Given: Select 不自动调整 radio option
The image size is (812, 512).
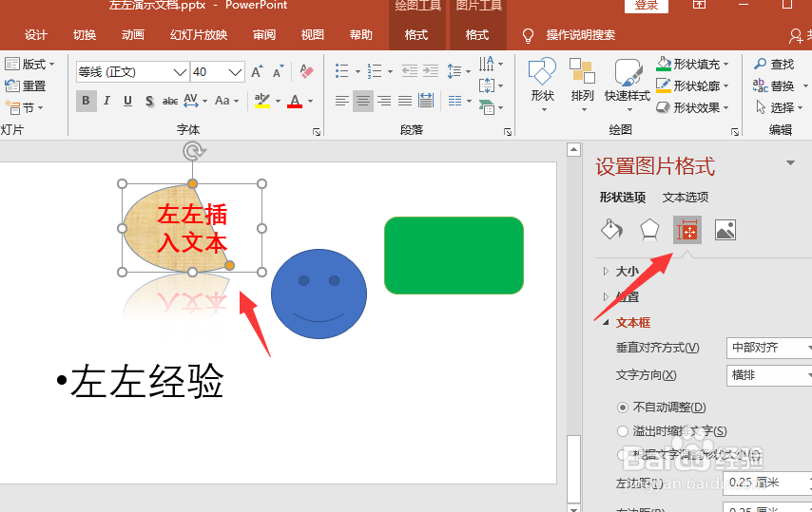Looking at the screenshot, I should [x=623, y=408].
